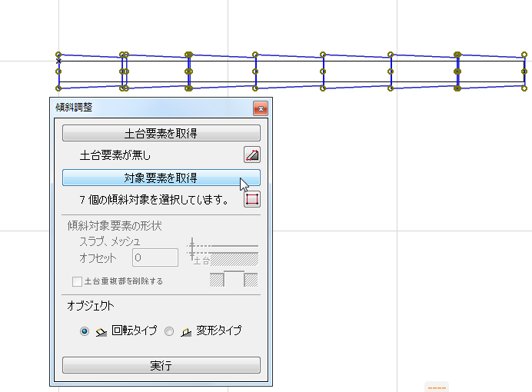Click the red target element rectangle icon
This screenshot has width=532, height=392.
click(x=252, y=199)
